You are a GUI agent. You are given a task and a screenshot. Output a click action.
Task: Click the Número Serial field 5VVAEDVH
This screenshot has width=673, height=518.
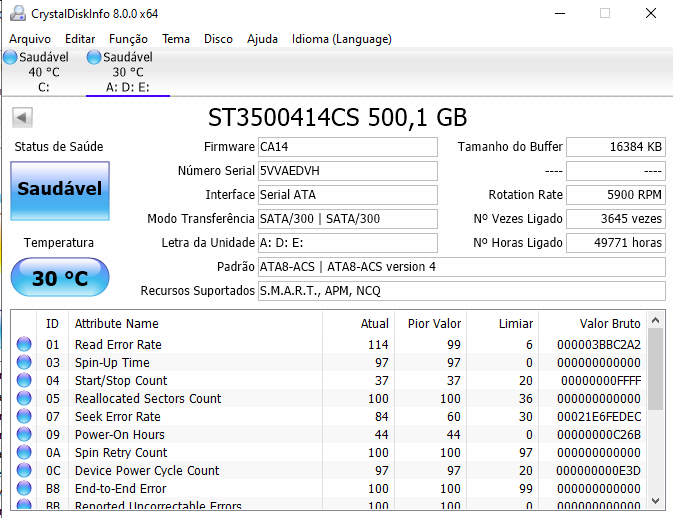pyautogui.click(x=348, y=171)
